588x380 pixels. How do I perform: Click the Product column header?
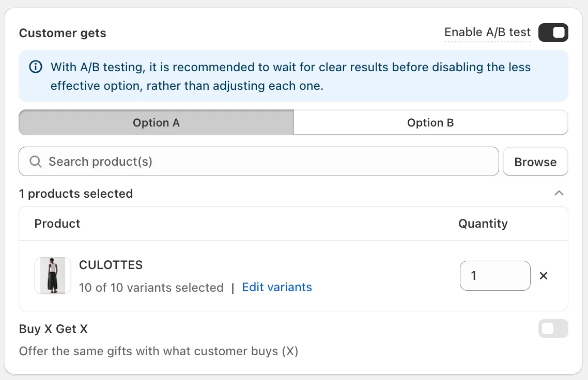coord(57,224)
